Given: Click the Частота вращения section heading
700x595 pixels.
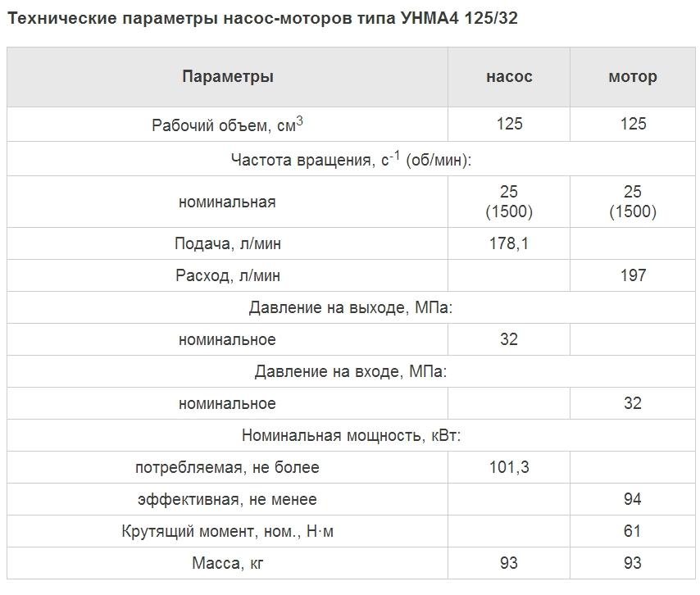Looking at the screenshot, I should [x=351, y=160].
